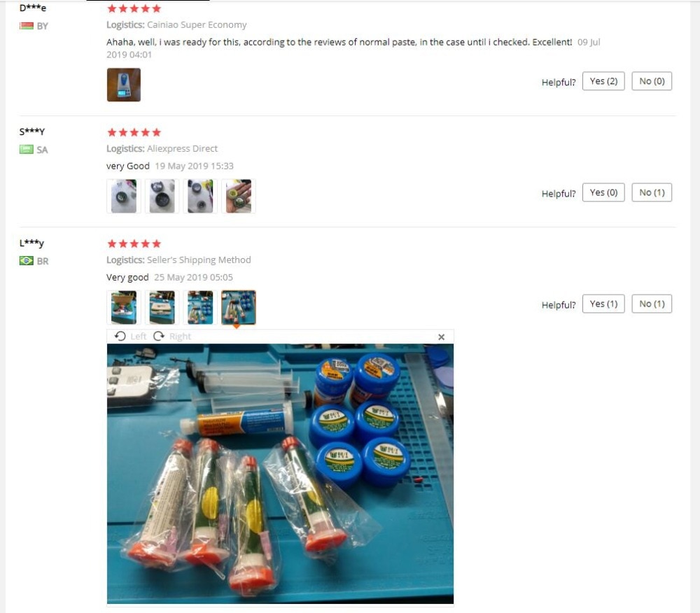
Task: Click D***e's five-star rating
Action: click(134, 8)
